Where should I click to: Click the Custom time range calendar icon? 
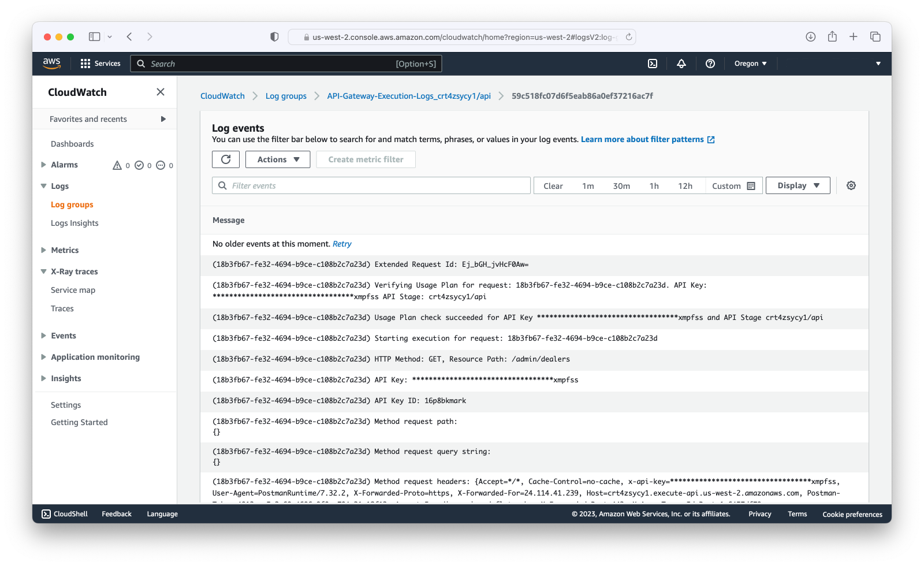point(751,186)
